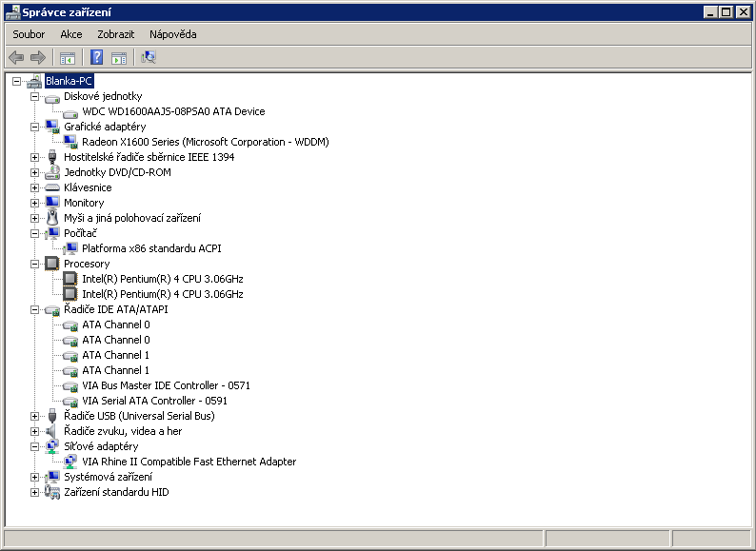
Task: Collapse the Počítač branch
Action: (x=34, y=233)
